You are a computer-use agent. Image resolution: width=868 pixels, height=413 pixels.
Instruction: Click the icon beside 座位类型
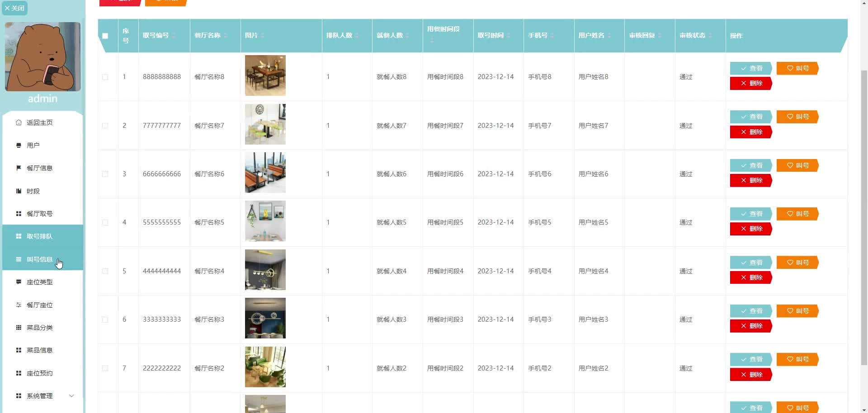pyautogui.click(x=19, y=282)
